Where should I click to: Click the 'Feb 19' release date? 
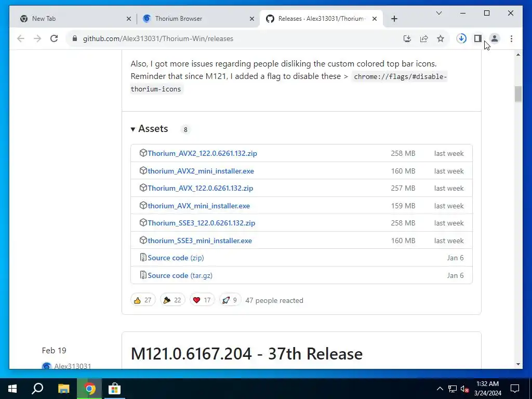coord(54,351)
